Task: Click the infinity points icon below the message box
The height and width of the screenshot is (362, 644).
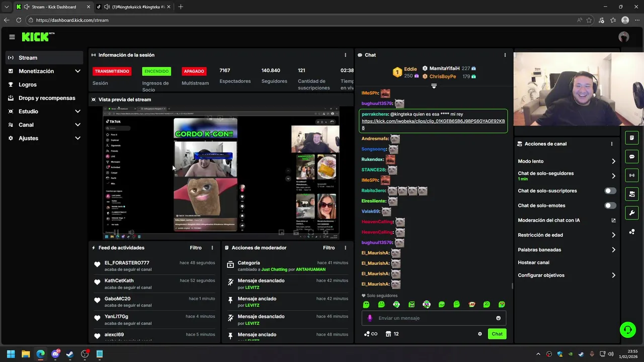Action: 370,334
